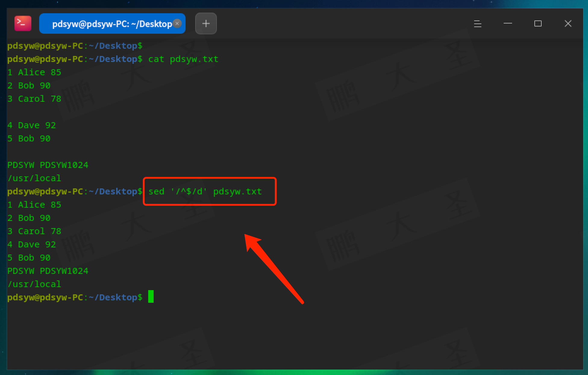
Task: Close the pdsyw@pdsyw-PC Desktop tab
Action: click(177, 23)
